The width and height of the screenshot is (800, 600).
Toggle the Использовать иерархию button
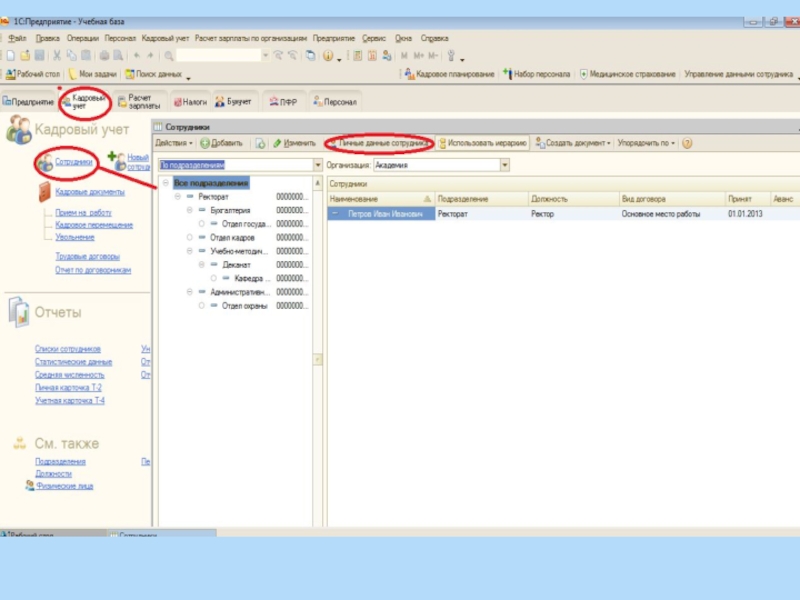(484, 144)
